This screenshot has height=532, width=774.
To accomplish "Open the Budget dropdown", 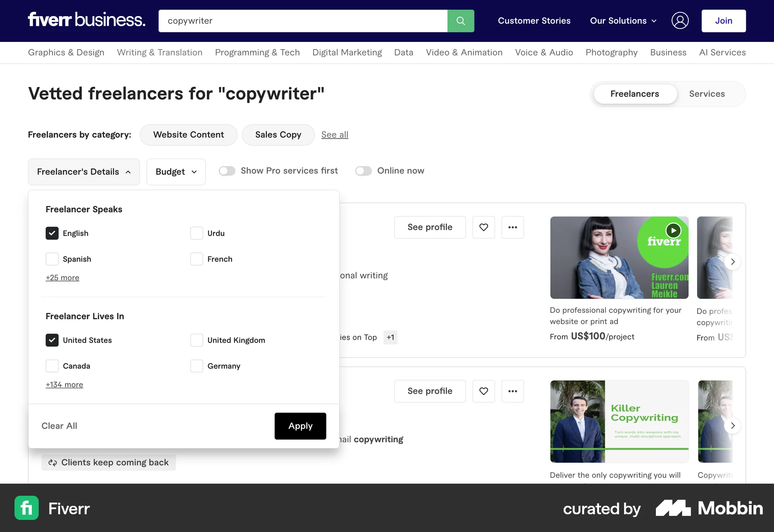I will 176,172.
